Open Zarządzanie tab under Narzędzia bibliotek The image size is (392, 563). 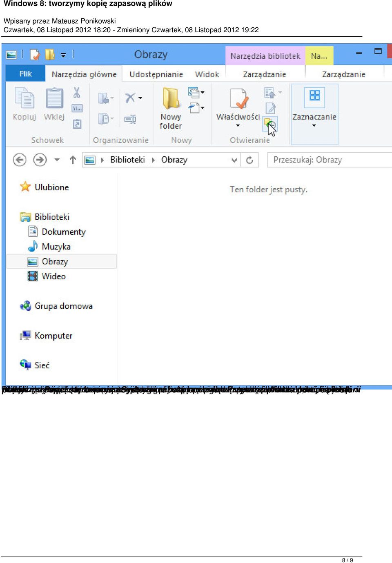pyautogui.click(x=265, y=74)
